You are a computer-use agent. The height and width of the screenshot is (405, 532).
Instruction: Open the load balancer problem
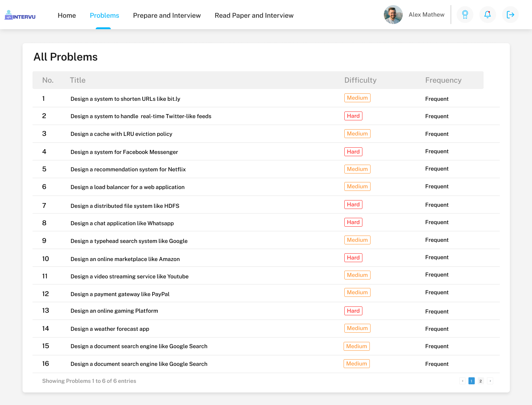point(127,187)
